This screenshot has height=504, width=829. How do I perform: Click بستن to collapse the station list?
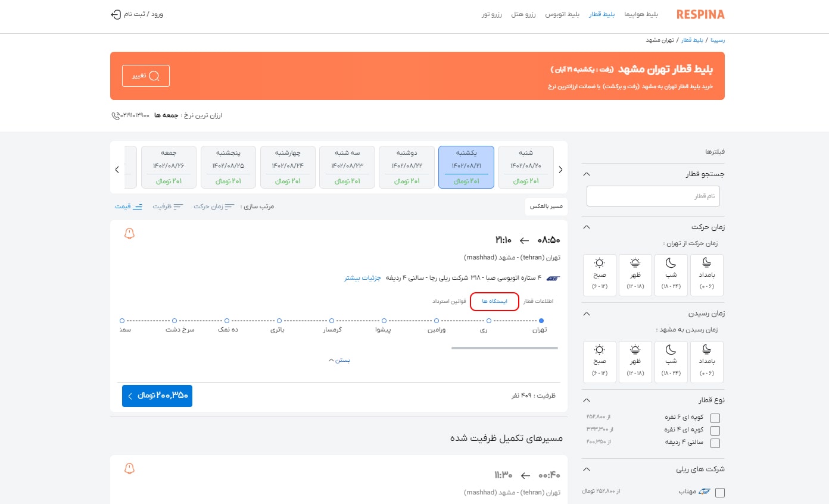tap(339, 359)
